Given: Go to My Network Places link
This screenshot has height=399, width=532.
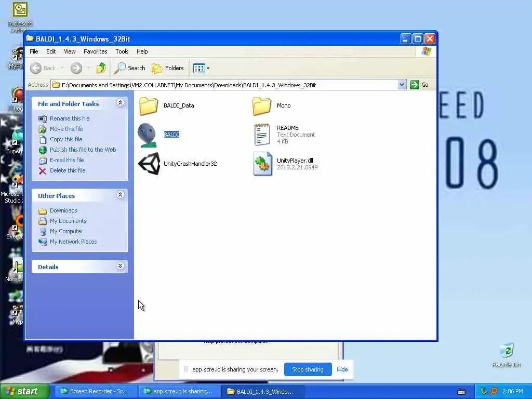Looking at the screenshot, I should point(73,242).
